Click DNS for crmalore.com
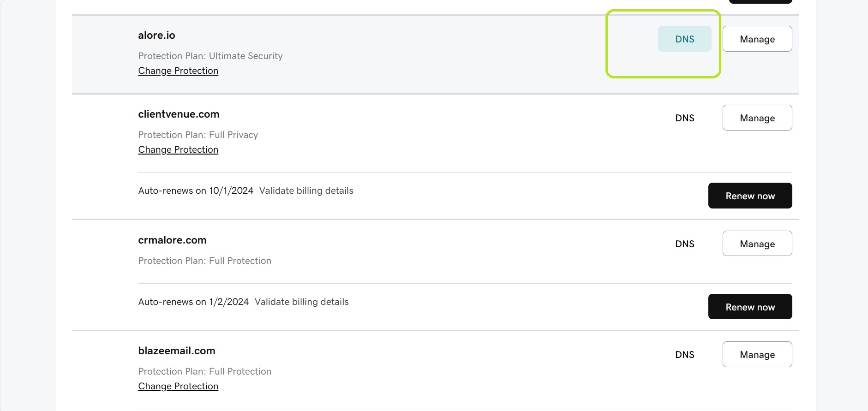 click(685, 244)
